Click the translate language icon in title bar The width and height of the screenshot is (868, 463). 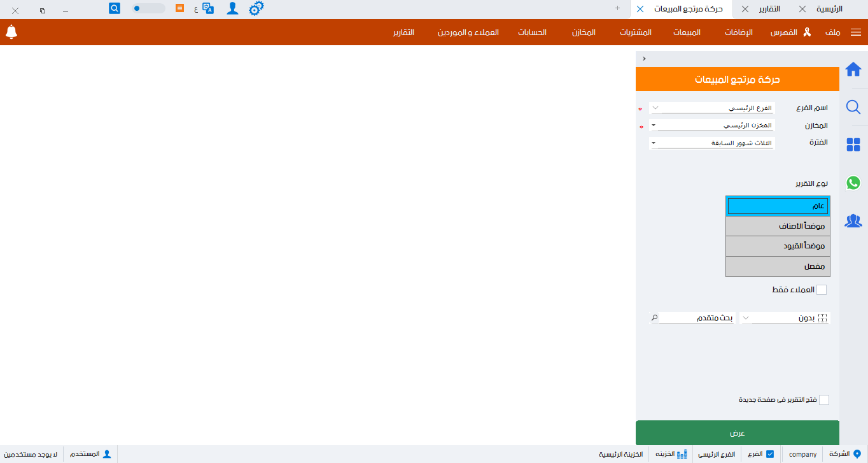(207, 9)
